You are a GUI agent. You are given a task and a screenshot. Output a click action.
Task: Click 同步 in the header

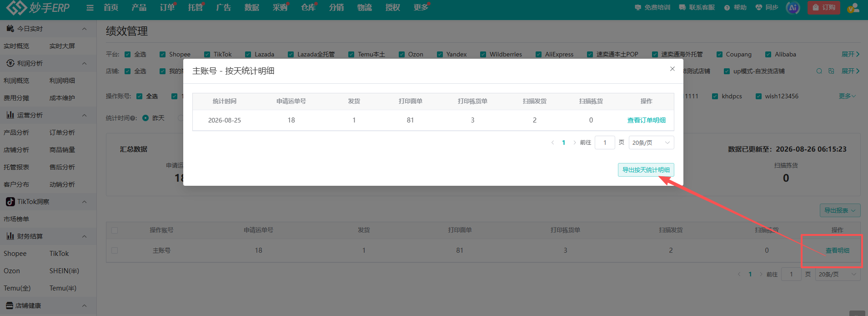pos(767,7)
